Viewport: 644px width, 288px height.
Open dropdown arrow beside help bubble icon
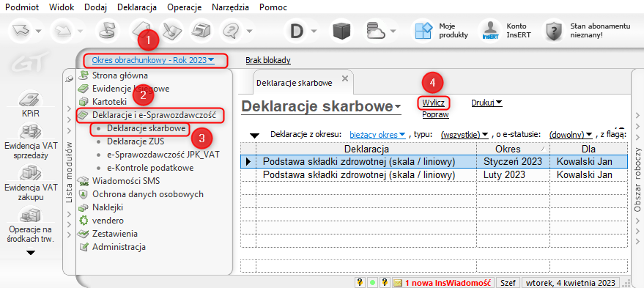pyautogui.click(x=249, y=32)
